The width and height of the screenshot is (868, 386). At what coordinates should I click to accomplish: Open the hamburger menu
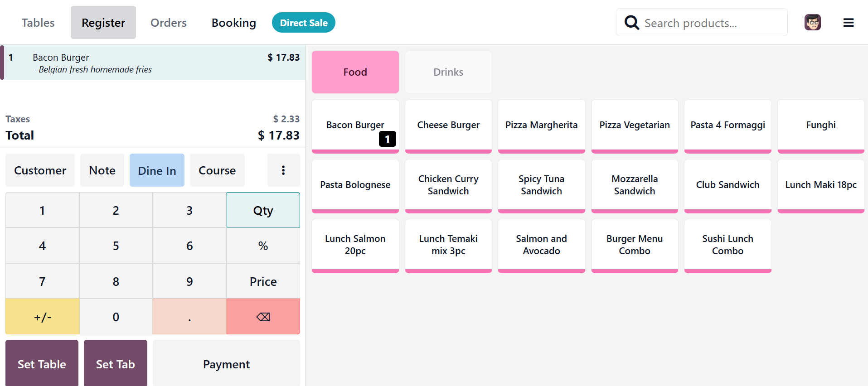point(849,23)
